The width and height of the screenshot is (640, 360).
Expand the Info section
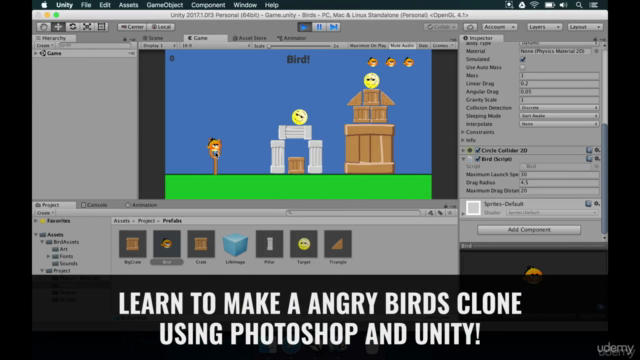pos(463,140)
